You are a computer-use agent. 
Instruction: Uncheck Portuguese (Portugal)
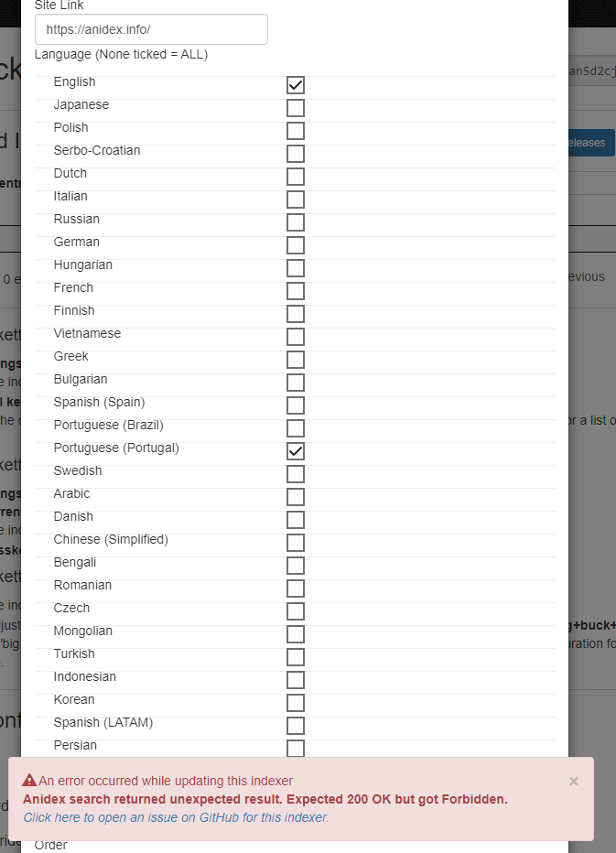(295, 450)
